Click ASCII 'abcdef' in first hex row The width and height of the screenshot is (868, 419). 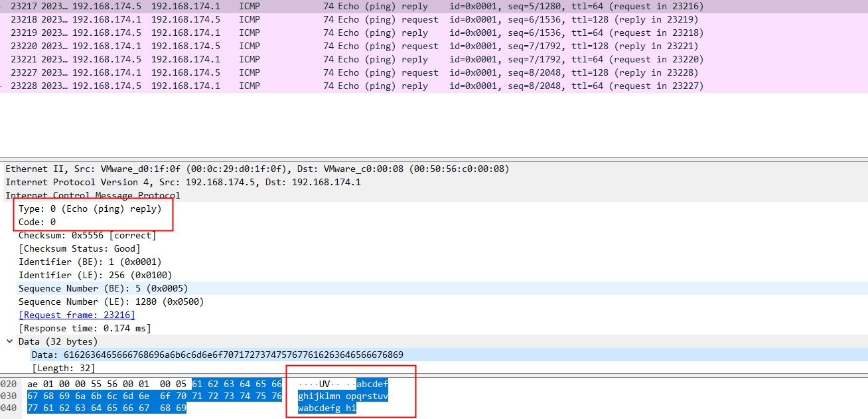(373, 384)
